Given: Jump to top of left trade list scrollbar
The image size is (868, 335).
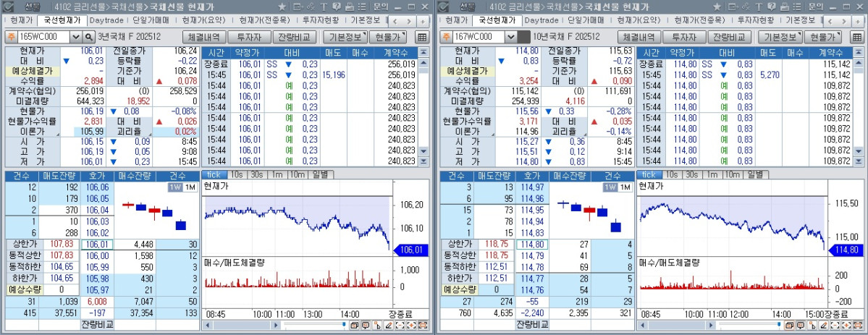Looking at the screenshot, I should pos(424,52).
